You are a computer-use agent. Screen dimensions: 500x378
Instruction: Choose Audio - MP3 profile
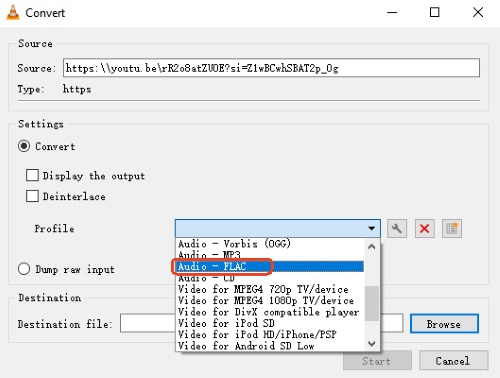click(x=270, y=255)
